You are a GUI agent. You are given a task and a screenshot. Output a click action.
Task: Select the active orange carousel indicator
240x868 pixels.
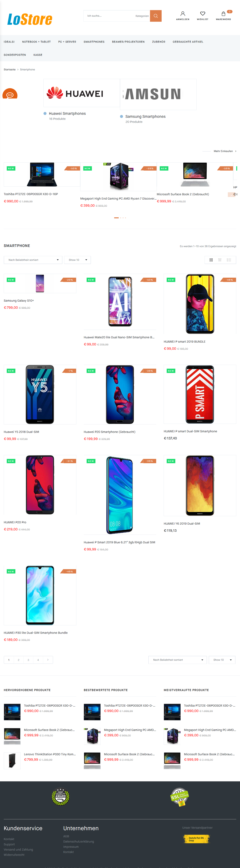(116, 218)
